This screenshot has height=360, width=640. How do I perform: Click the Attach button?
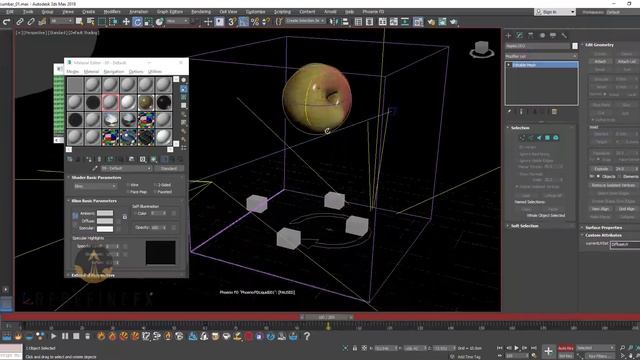[600, 62]
